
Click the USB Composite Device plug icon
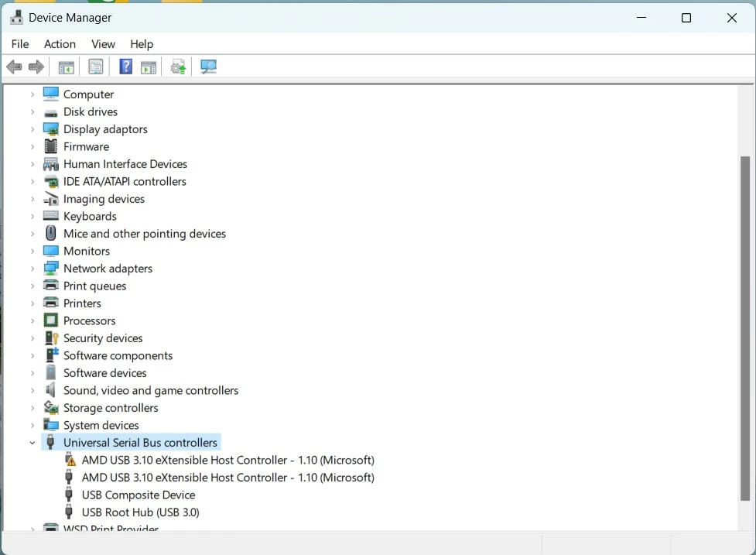pyautogui.click(x=69, y=495)
